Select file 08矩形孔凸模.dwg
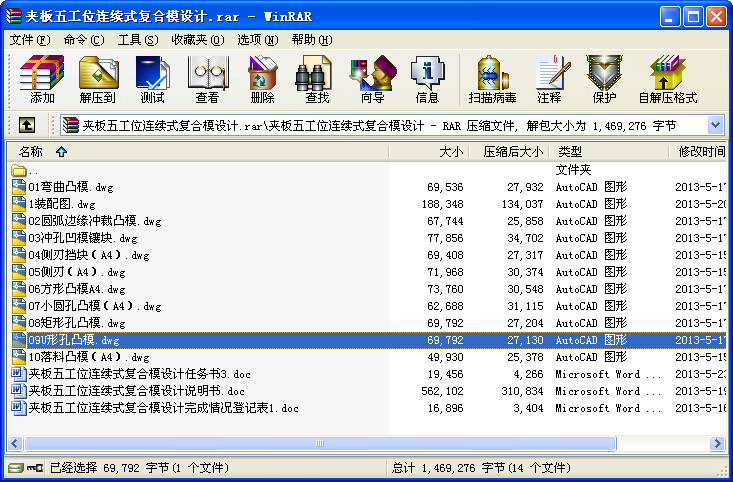The height and width of the screenshot is (482, 733). 77,323
